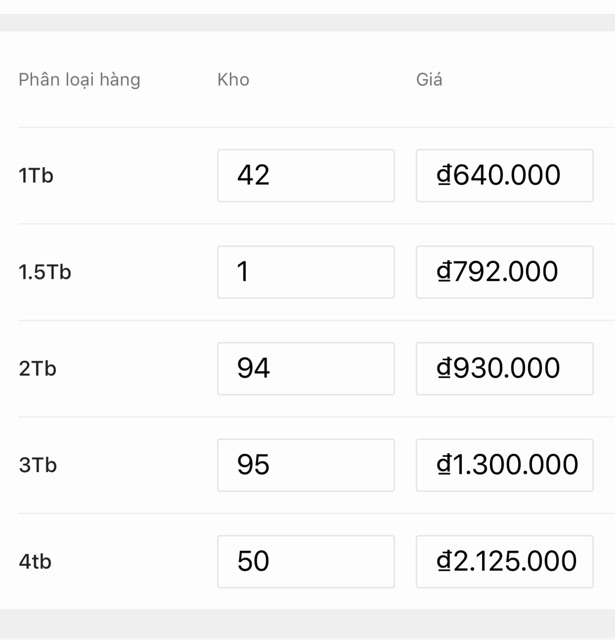The image size is (615, 640).
Task: Click the stock field for 1Tb
Action: click(305, 176)
